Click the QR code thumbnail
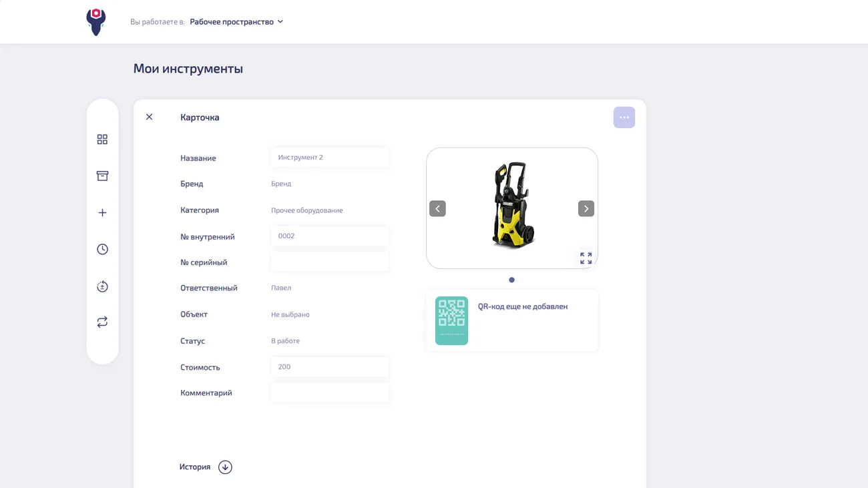 (451, 321)
